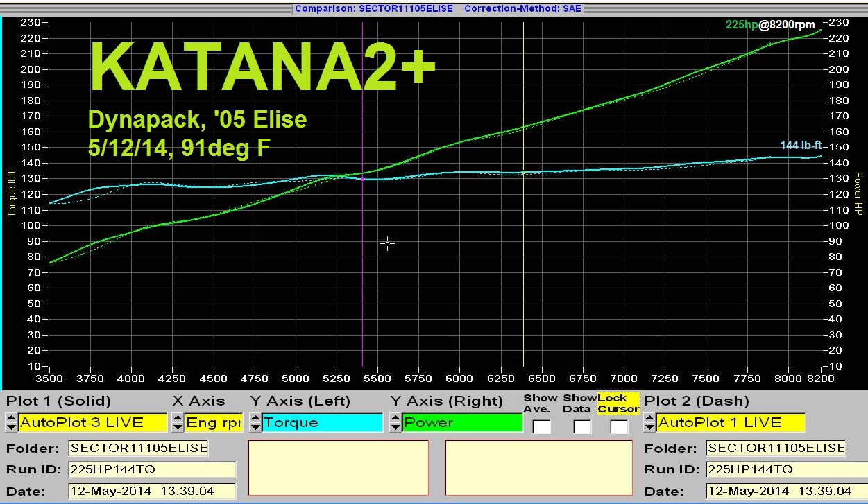This screenshot has width=868, height=504.
Task: Click the 225hp@8200rpm peak power label
Action: tap(770, 25)
